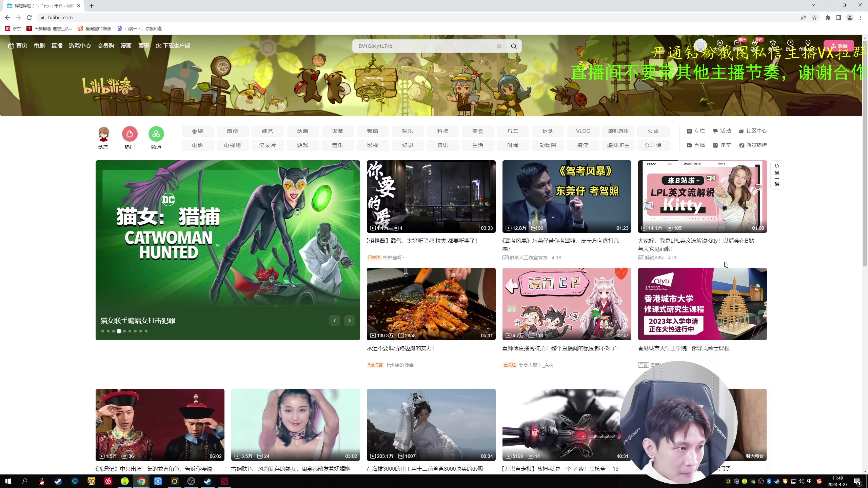Expand Chrome's tab search chevron
This screenshot has width=868, height=488.
(813, 5)
